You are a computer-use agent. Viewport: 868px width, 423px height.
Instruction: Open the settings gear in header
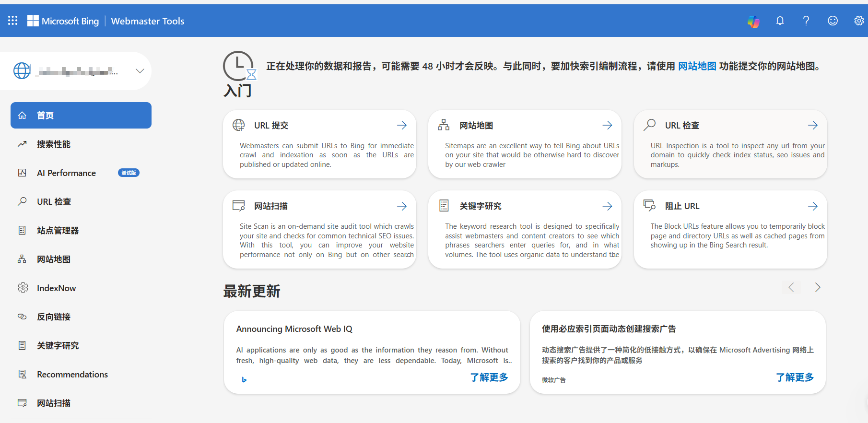click(859, 21)
